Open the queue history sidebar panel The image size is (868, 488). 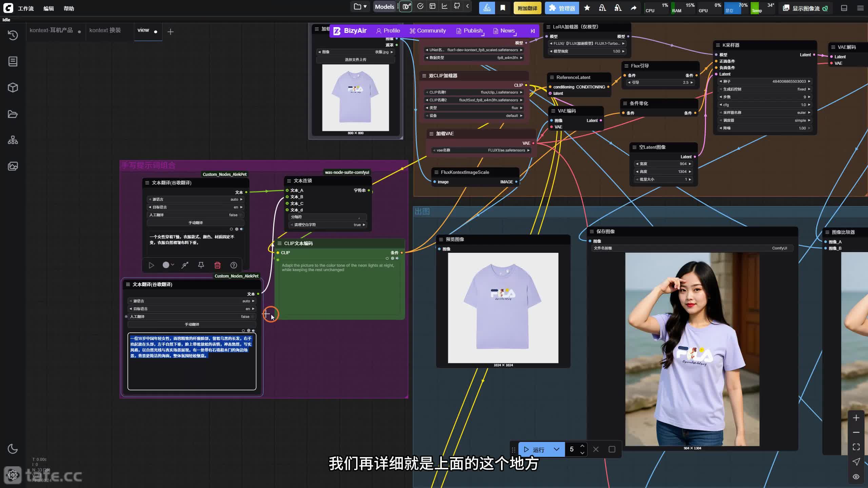(13, 35)
